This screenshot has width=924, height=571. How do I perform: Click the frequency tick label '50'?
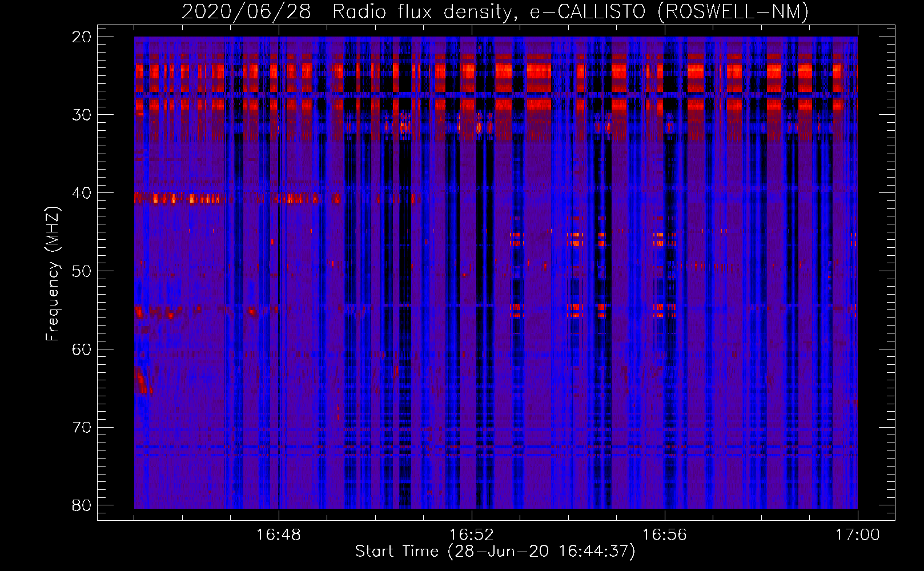[x=82, y=271]
